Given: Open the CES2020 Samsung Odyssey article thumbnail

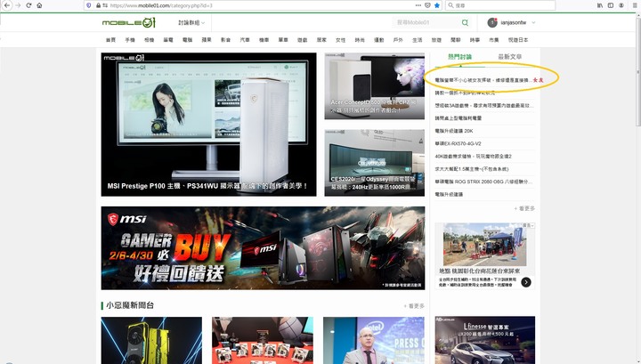Looking at the screenshot, I should click(375, 163).
